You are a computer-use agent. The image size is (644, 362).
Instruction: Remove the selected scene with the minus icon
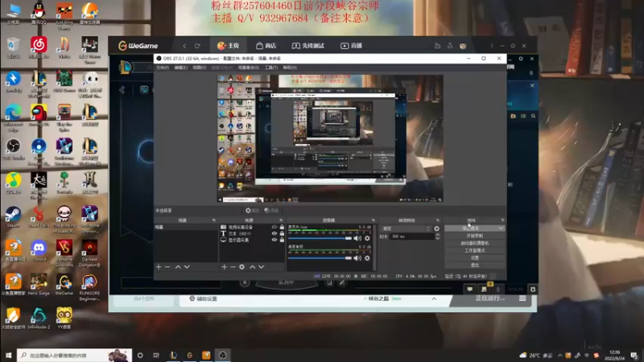(x=167, y=267)
